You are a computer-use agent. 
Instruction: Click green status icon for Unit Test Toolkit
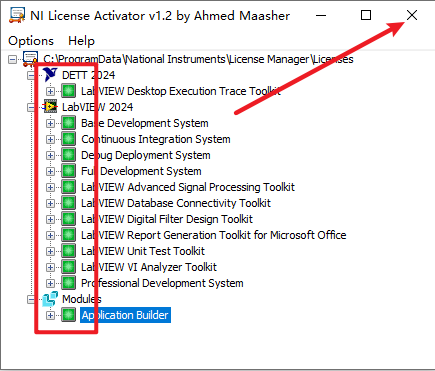(x=69, y=251)
